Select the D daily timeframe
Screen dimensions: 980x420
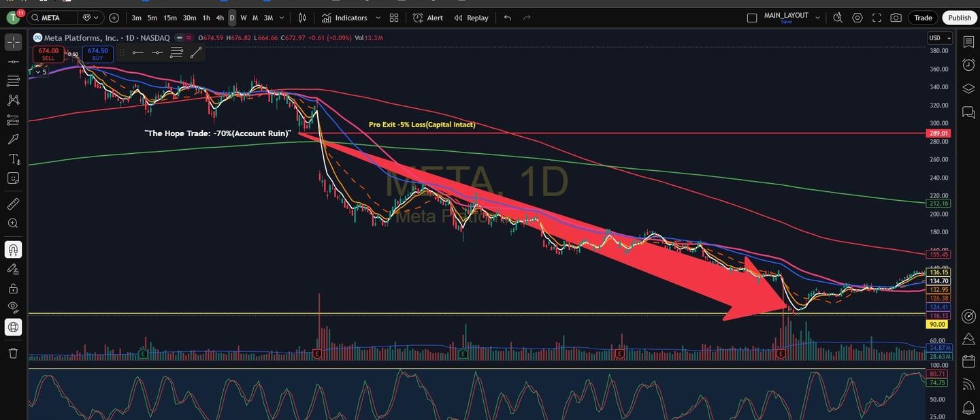click(x=232, y=18)
